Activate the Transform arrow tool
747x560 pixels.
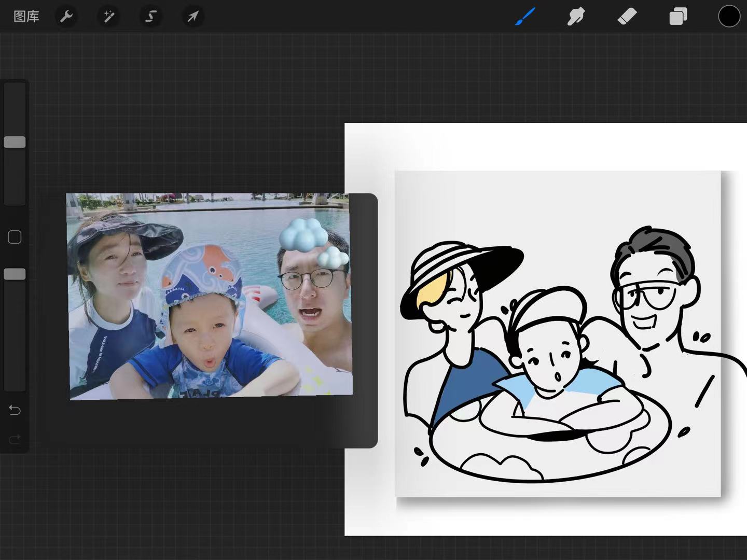pos(192,17)
